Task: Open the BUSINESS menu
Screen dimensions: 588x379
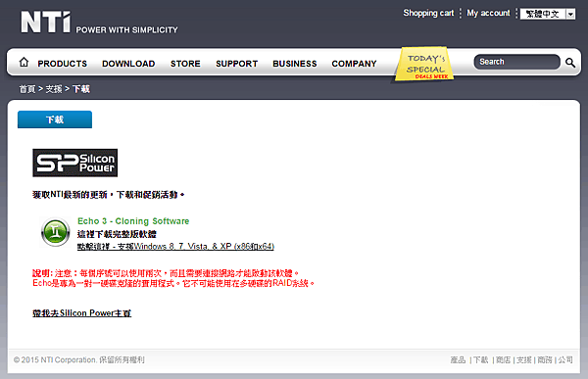Action: pos(295,64)
